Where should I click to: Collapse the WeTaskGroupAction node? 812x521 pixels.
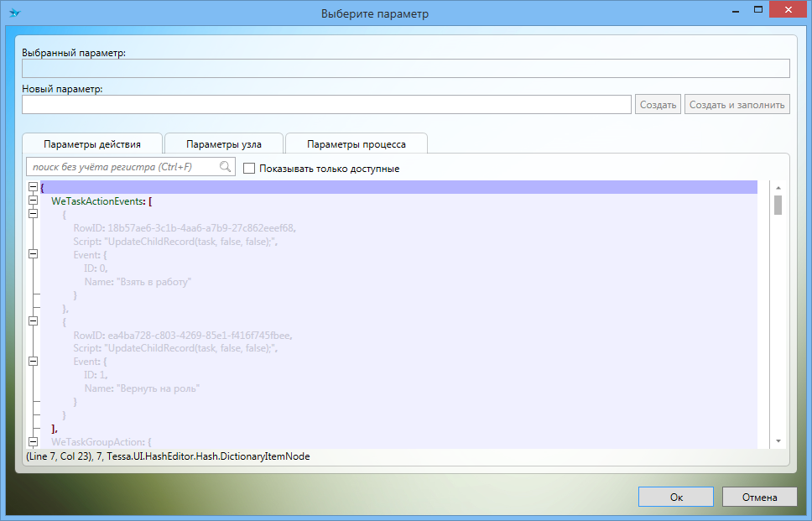(33, 441)
